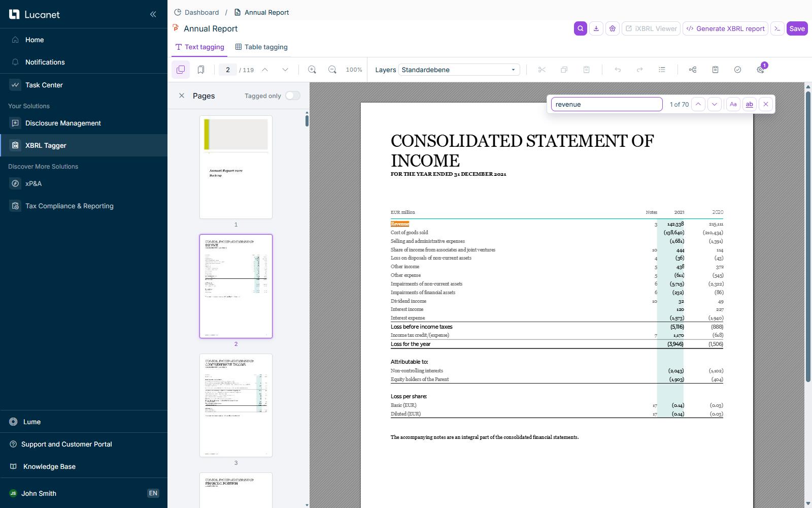Image resolution: width=812 pixels, height=508 pixels.
Task: Open the taxonomy tree structure icon
Action: click(x=693, y=70)
